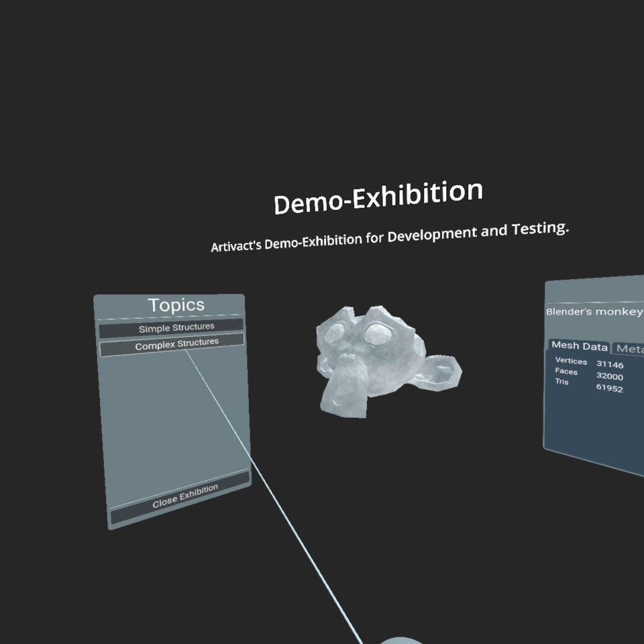Click the Faces value 32000

[610, 376]
